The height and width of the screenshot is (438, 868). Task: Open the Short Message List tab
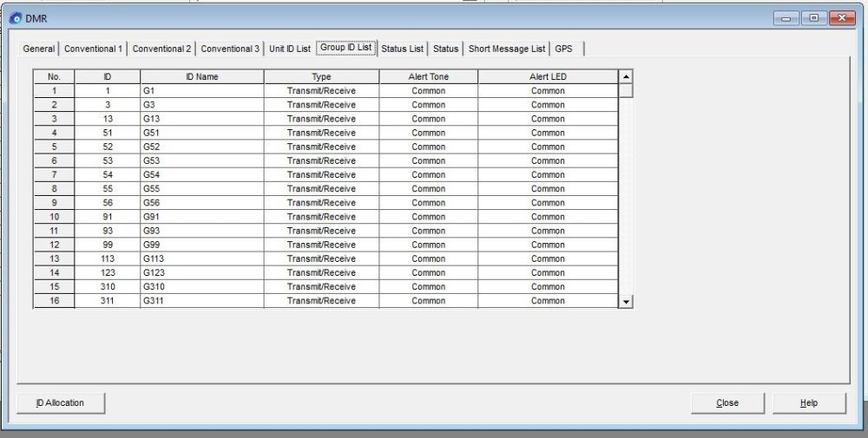(x=507, y=49)
